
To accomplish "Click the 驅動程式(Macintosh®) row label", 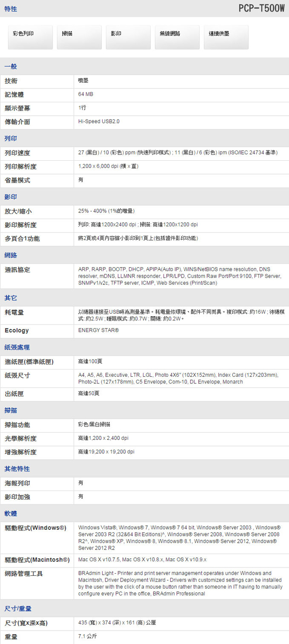I will (37, 560).
